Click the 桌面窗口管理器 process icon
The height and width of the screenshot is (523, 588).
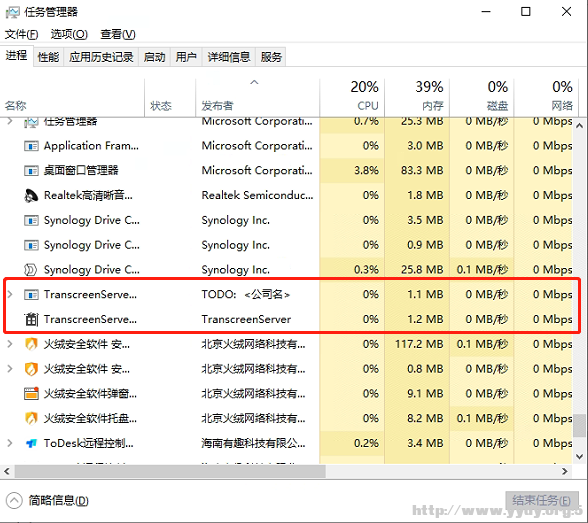pos(31,171)
